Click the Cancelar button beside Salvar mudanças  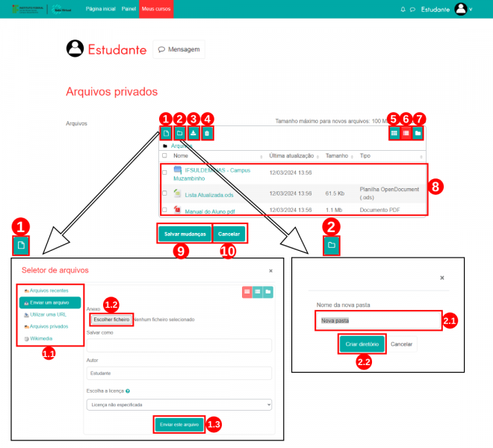coord(229,234)
